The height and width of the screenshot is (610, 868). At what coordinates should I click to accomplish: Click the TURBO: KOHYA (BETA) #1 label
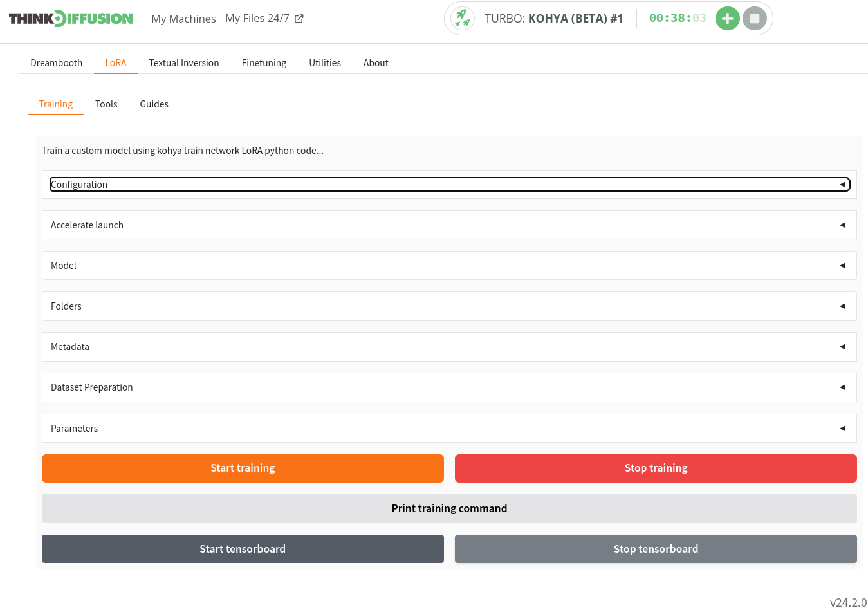click(554, 18)
